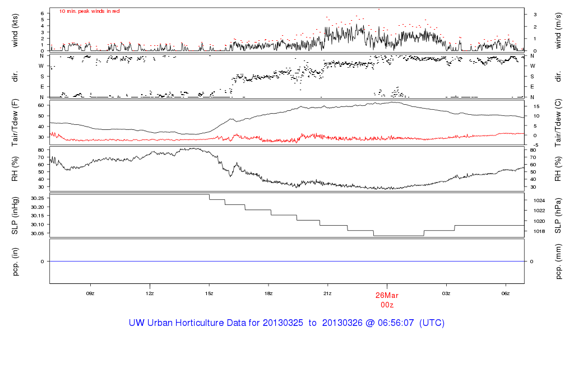The image size is (574, 392).
Task: Select the 'pcp. (in)' axis label
Action: coord(15,262)
